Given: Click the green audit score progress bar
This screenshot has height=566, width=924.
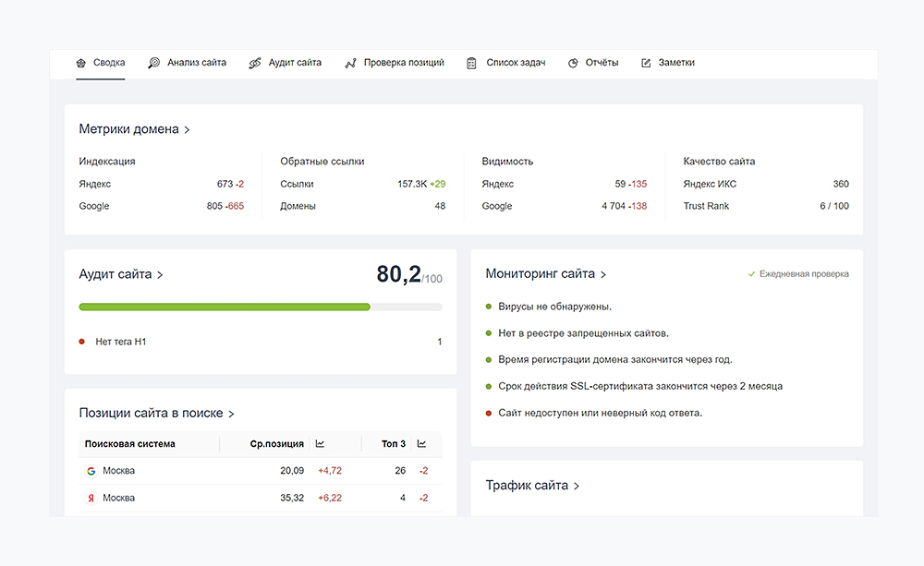Looking at the screenshot, I should 225,307.
